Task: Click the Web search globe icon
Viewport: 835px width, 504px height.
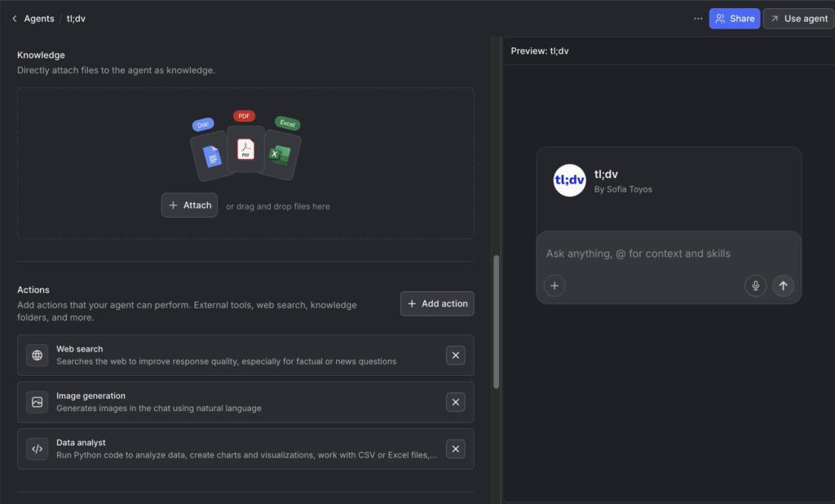Action: coord(38,356)
